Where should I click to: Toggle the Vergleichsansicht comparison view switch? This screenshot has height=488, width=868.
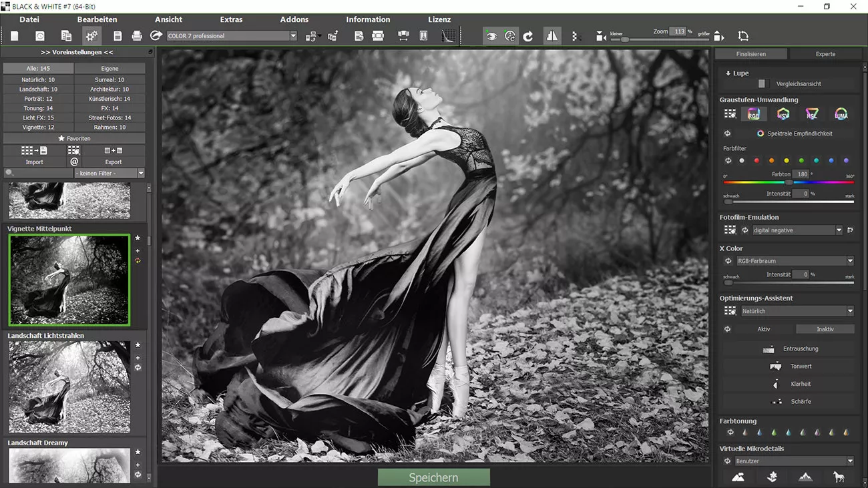pos(763,84)
